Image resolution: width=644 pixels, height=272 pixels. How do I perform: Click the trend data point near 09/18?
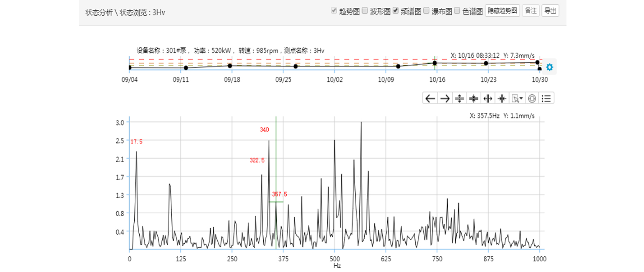coord(230,66)
